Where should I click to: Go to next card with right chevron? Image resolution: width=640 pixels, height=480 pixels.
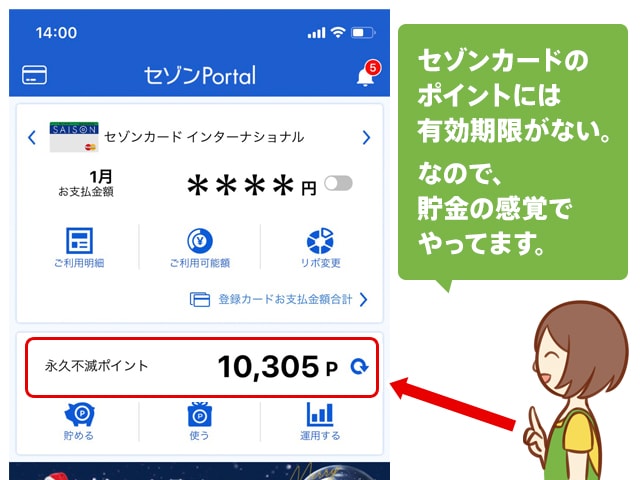pyautogui.click(x=366, y=137)
